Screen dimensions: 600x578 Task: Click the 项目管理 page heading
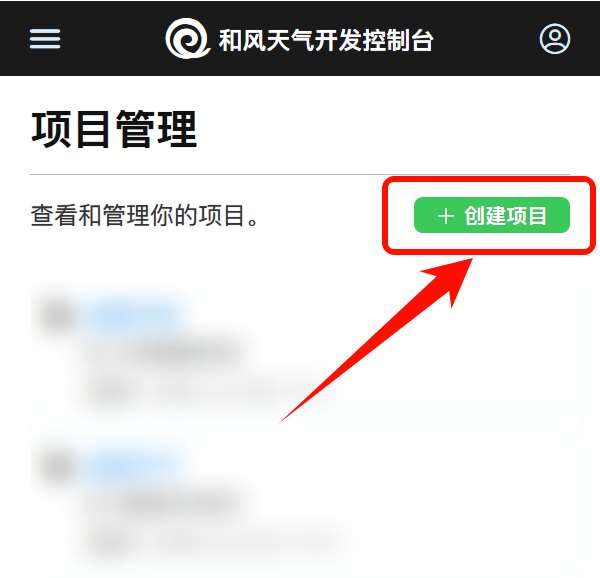(x=114, y=129)
